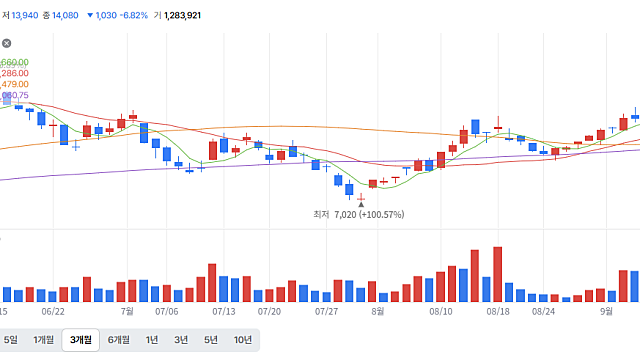Click the lowest candlestick above the 최저 arrow

pos(361,198)
